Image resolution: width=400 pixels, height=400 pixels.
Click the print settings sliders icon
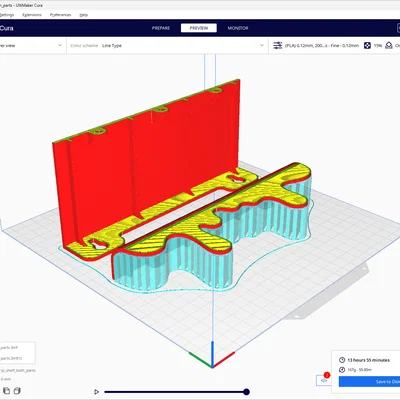point(278,46)
